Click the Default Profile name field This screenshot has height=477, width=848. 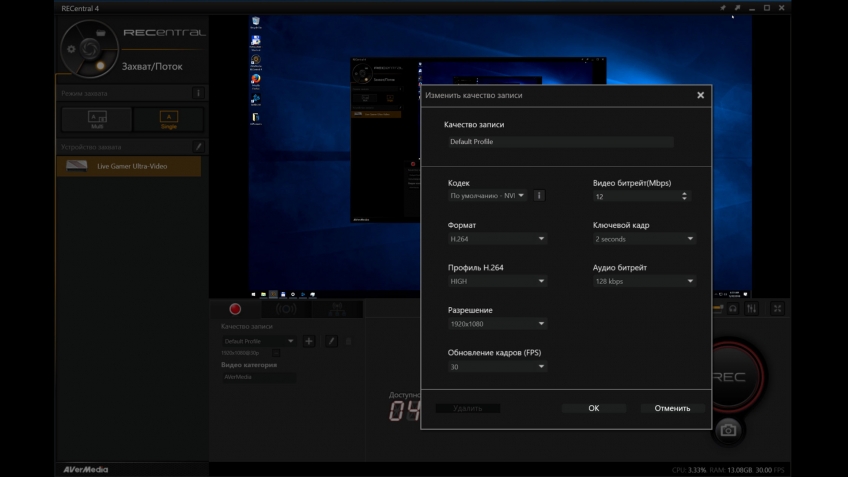(560, 142)
